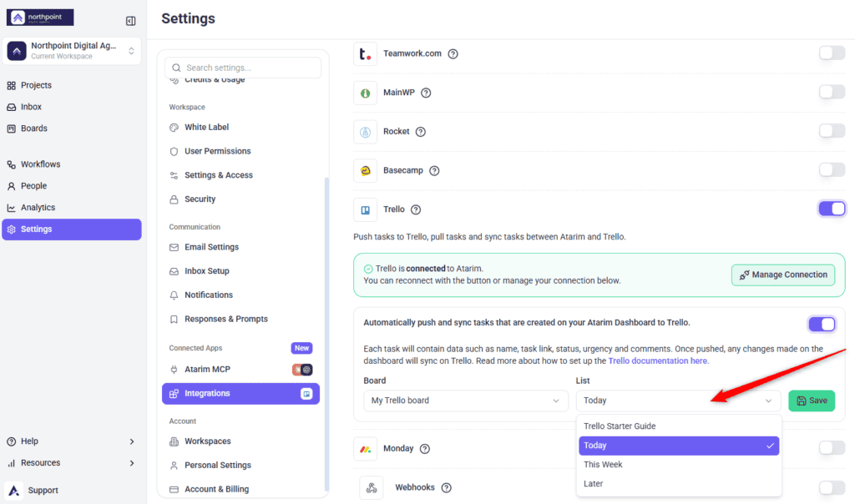Viewport: 855px width, 504px height.
Task: Choose Later from the list options
Action: click(x=679, y=484)
